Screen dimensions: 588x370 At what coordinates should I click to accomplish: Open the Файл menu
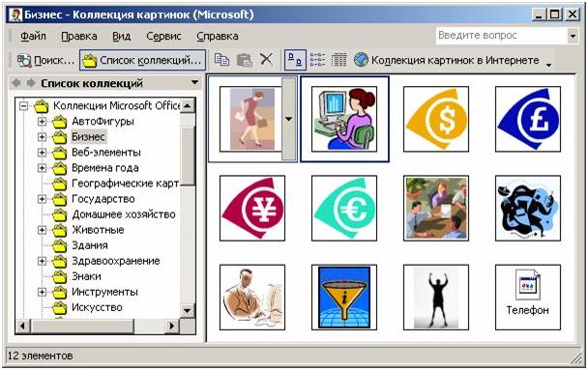tap(33, 37)
